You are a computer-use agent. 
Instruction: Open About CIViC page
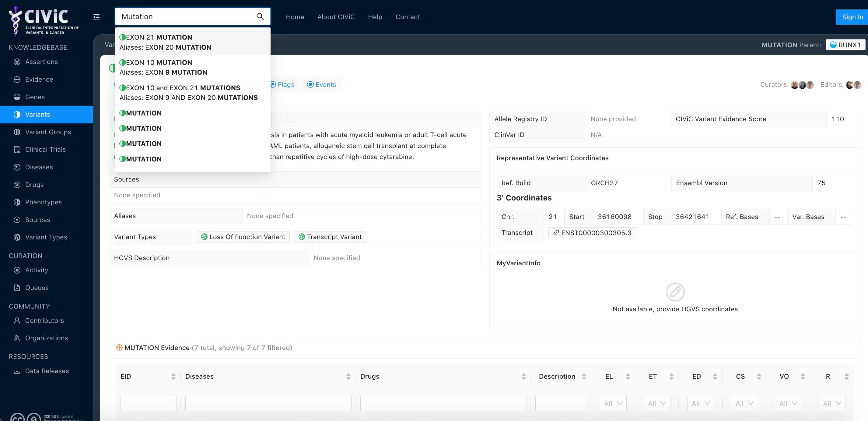tap(336, 17)
